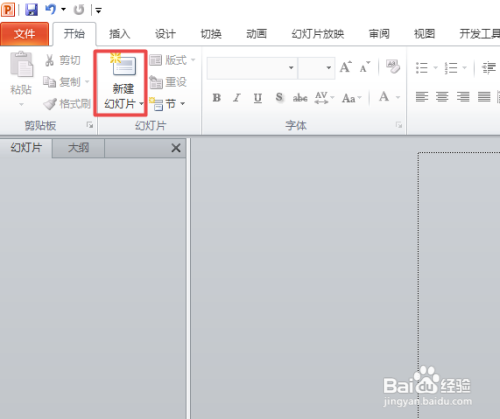The width and height of the screenshot is (500, 419).
Task: Expand the 新建幻灯片 dropdown arrow
Action: 141,104
